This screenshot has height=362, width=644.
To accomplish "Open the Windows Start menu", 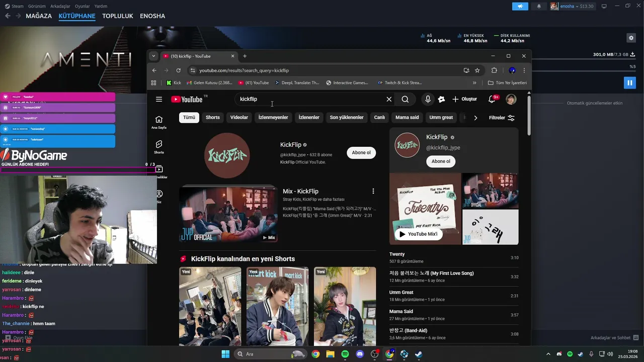I will point(225,354).
